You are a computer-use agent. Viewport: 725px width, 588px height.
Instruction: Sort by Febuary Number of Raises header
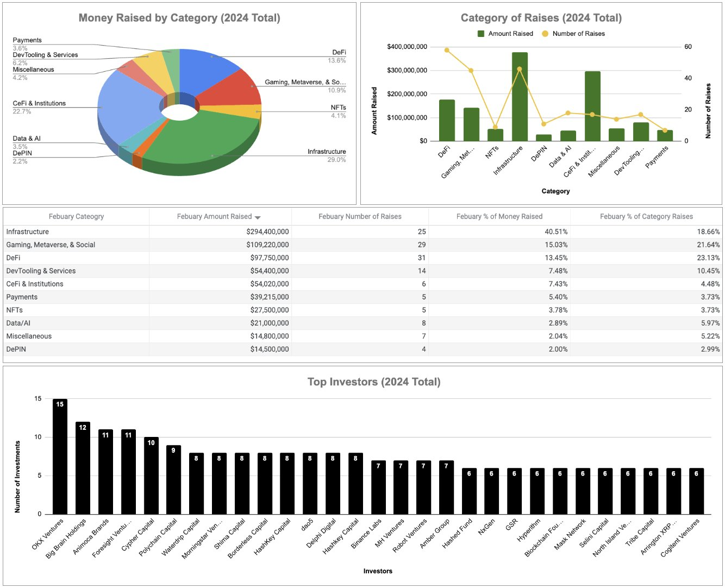coord(360,216)
